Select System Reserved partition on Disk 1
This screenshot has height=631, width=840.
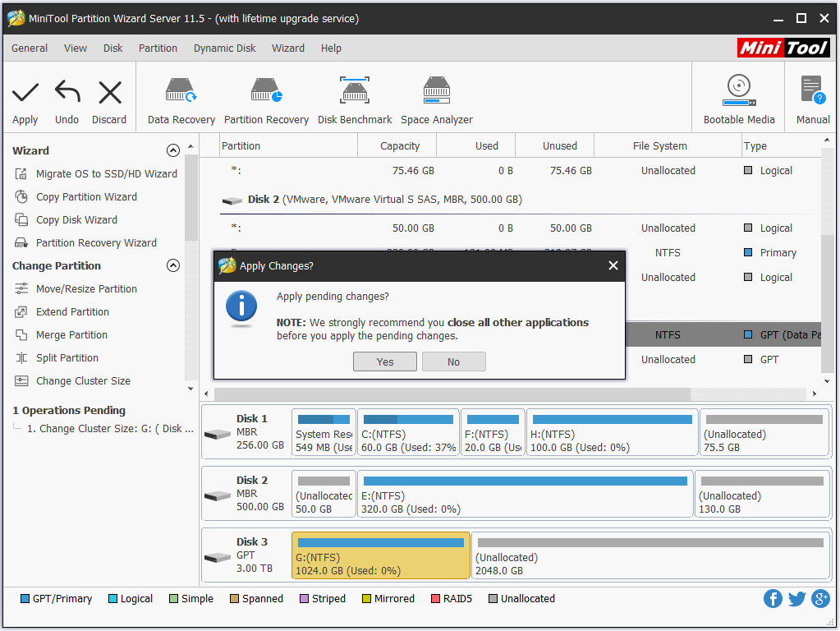324,432
